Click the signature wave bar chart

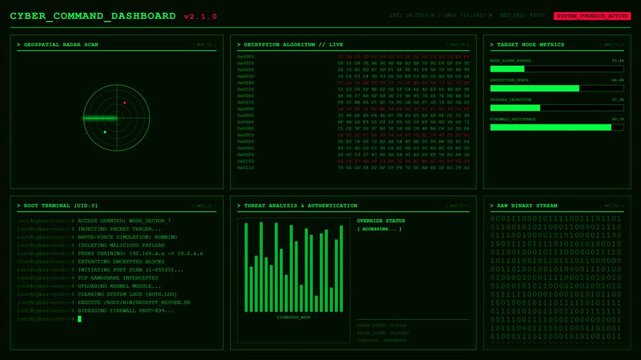click(294, 268)
